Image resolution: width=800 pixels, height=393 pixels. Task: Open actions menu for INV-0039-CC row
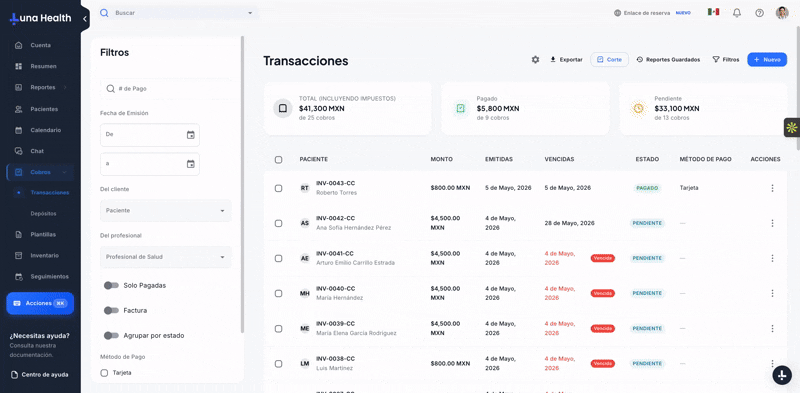pos(772,329)
